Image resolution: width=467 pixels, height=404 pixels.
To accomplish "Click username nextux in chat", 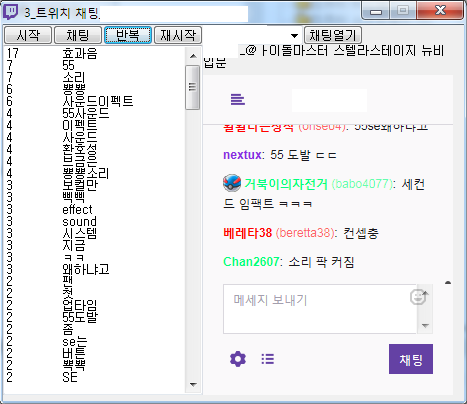I will [242, 155].
